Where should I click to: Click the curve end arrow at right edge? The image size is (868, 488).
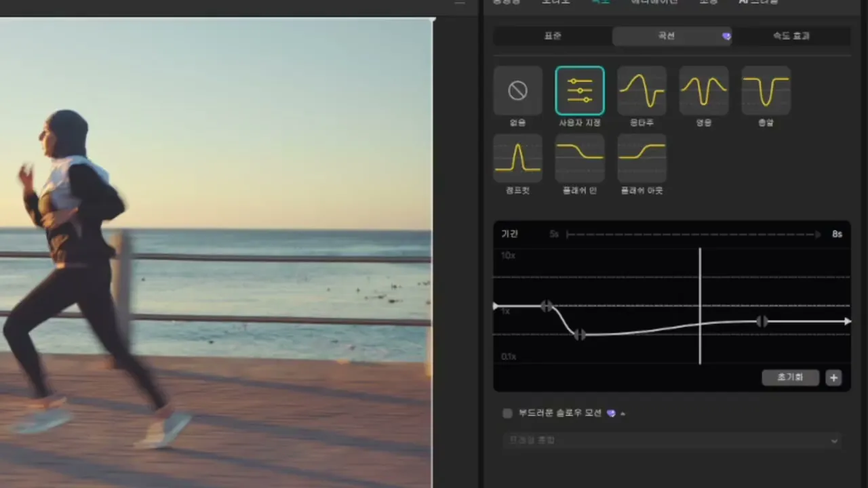point(847,321)
